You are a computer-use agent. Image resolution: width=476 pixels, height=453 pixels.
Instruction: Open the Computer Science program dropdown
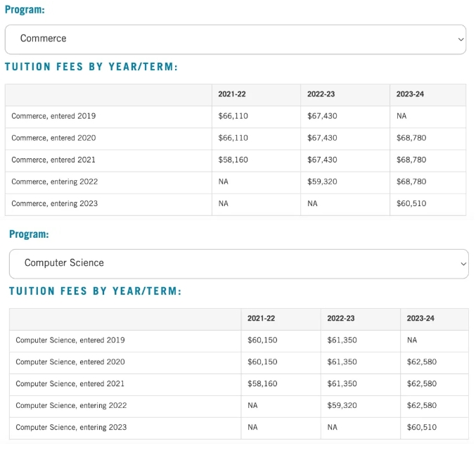tap(238, 263)
